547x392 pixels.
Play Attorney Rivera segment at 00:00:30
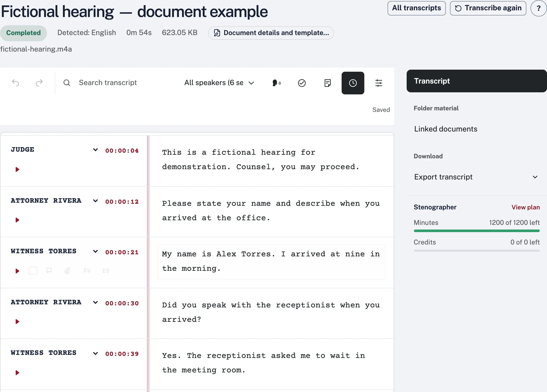(17, 322)
